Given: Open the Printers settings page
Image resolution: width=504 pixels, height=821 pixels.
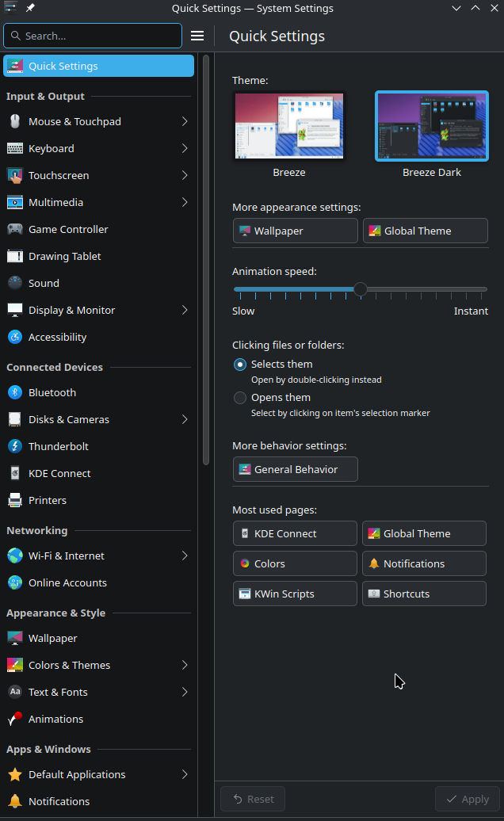Looking at the screenshot, I should click(98, 501).
